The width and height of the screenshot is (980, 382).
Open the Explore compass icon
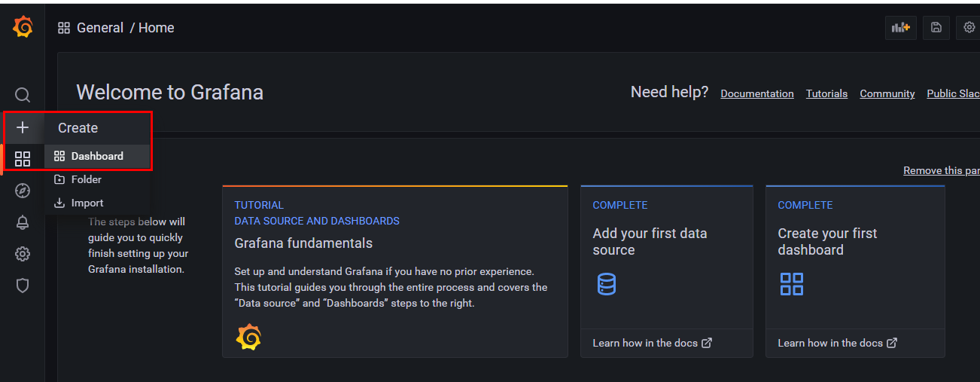coord(23,191)
